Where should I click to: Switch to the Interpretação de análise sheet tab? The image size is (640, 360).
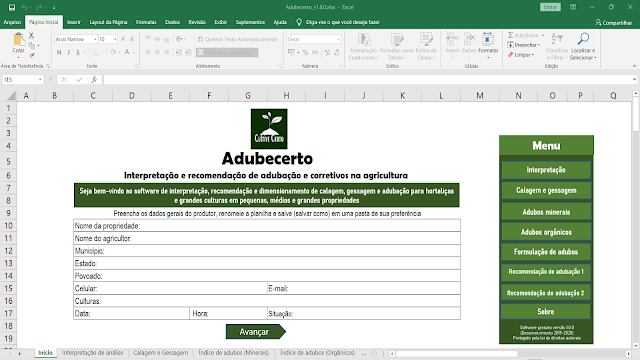tap(92, 353)
